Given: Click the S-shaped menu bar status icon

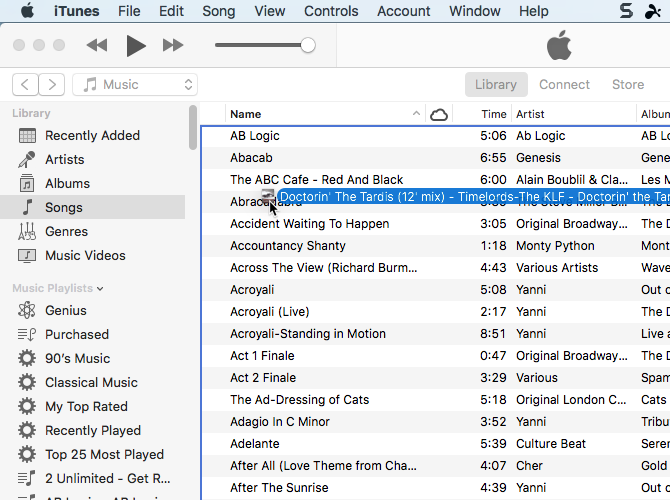Looking at the screenshot, I should point(626,11).
